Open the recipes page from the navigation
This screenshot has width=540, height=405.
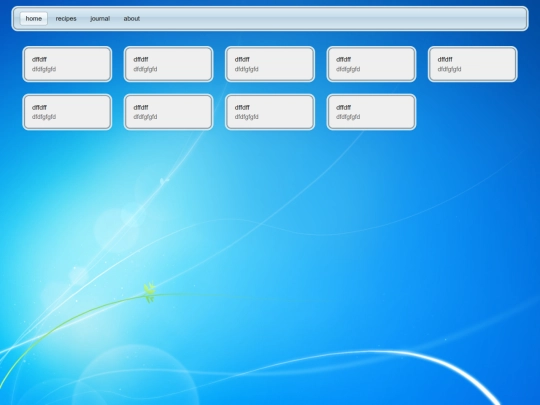coord(66,19)
